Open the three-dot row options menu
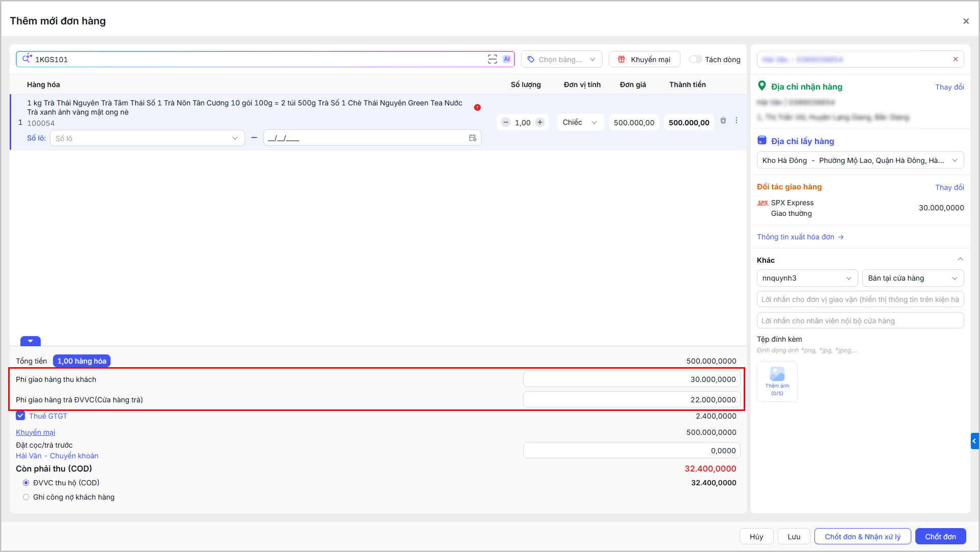This screenshot has height=552, width=980. 737,121
